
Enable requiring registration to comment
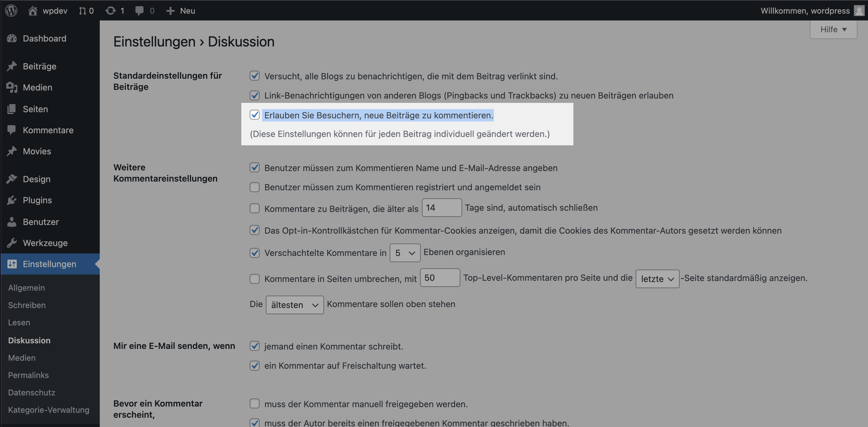[x=254, y=187]
